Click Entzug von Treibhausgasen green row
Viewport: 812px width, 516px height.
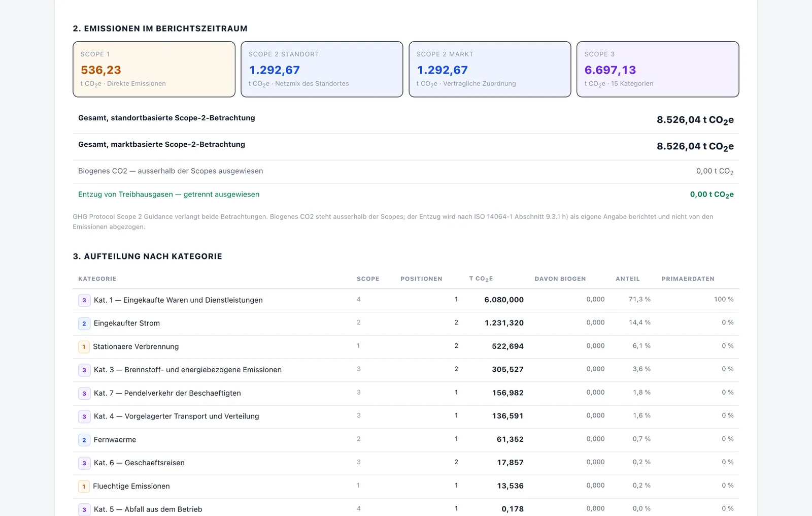(406, 195)
